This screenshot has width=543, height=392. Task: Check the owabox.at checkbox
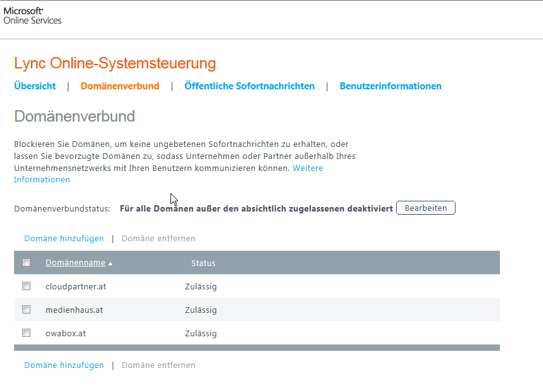coord(27,333)
